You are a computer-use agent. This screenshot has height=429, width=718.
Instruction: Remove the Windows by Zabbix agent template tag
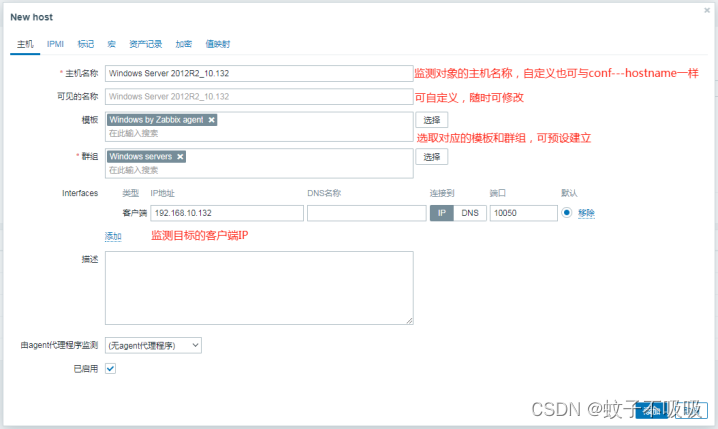[212, 120]
